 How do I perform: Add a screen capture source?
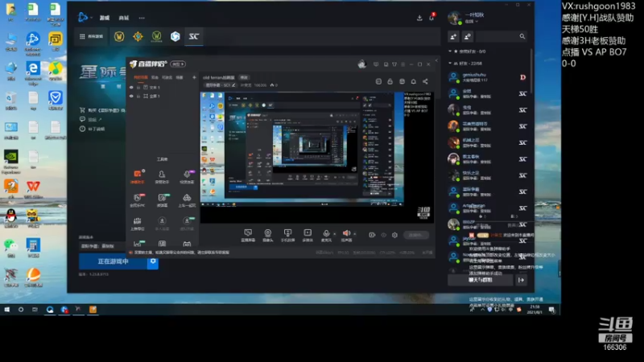tap(248, 235)
